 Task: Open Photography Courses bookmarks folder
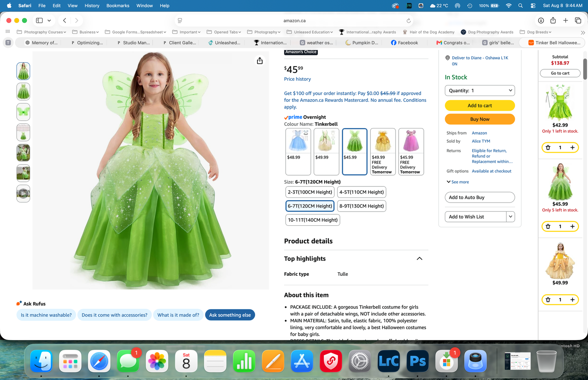[42, 32]
